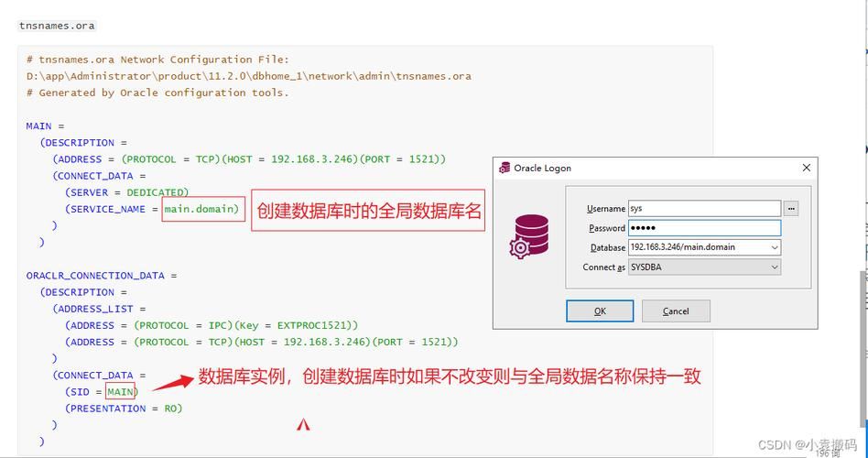This screenshot has height=458, width=868.
Task: Click the ellipsis button beside Username
Action: [790, 208]
